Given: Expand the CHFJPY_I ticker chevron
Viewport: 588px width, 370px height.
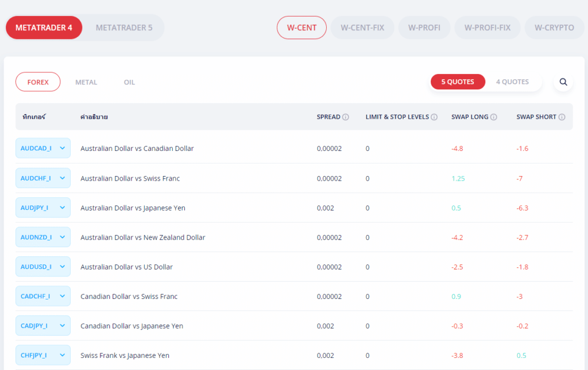Looking at the screenshot, I should pos(62,355).
